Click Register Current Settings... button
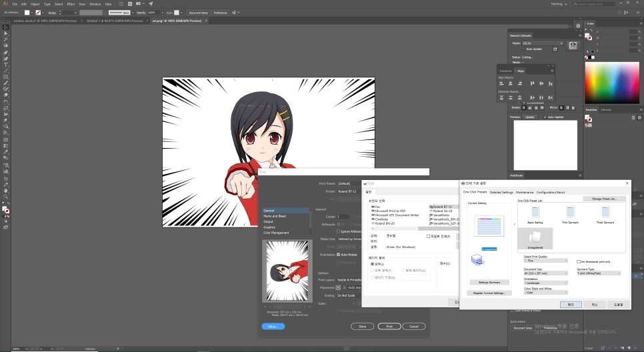This screenshot has height=352, width=644. coord(489,293)
